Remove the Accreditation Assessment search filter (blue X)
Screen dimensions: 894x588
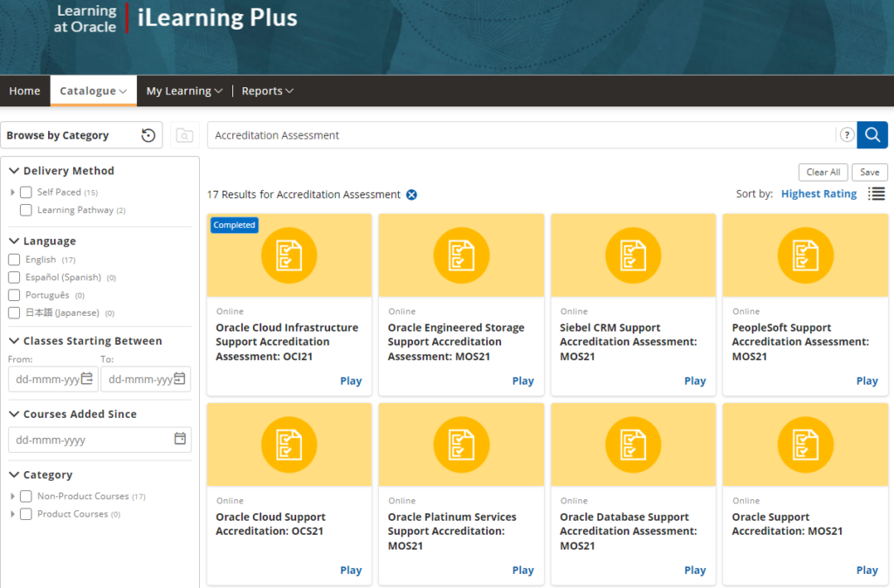tap(411, 195)
